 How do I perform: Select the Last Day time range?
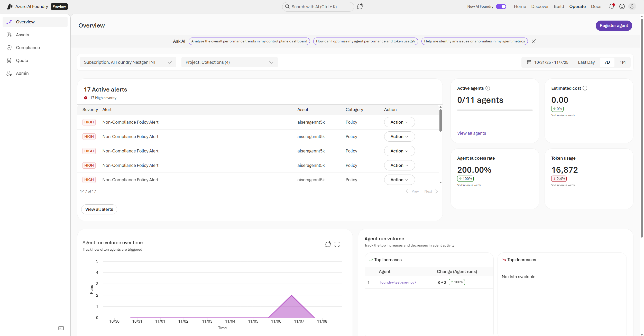[x=586, y=62]
